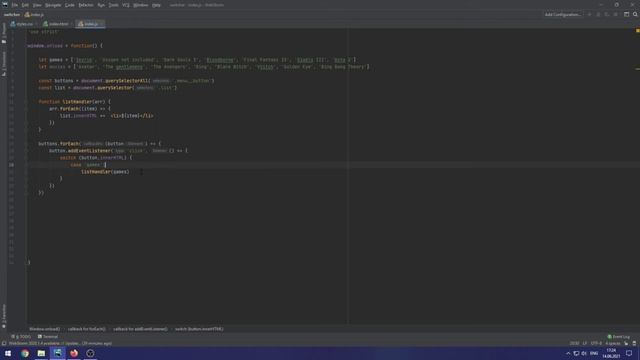Viewport: 640px width, 360px height.
Task: Click the yellow inspection warning indicator
Action: tap(638, 31)
